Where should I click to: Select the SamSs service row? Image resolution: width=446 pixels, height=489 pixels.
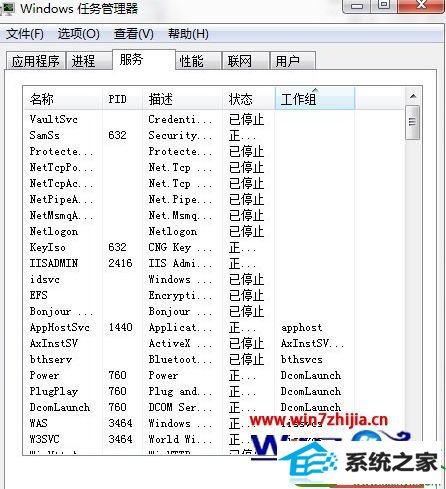(213, 135)
